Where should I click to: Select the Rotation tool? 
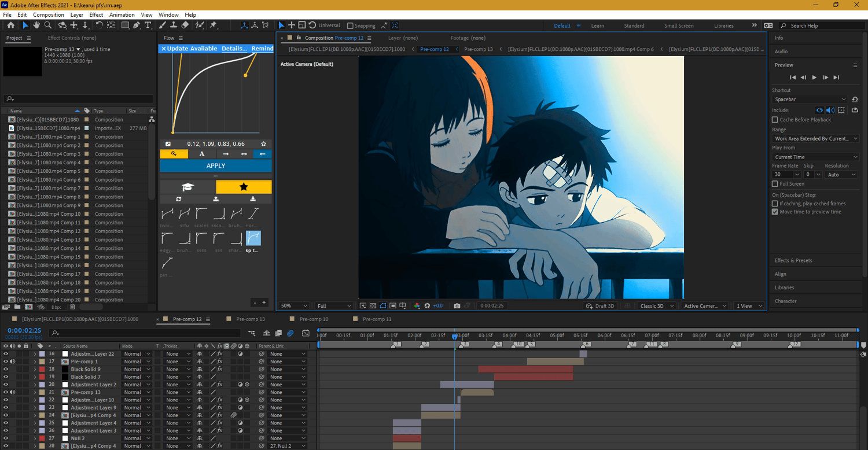tap(99, 25)
